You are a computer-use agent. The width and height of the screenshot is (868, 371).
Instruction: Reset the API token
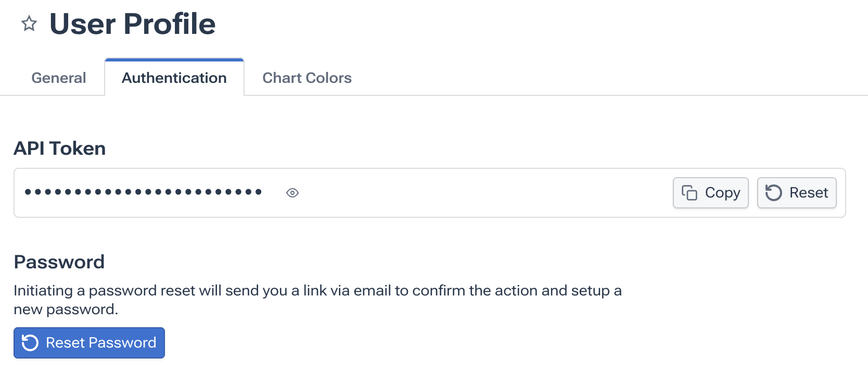[797, 193]
